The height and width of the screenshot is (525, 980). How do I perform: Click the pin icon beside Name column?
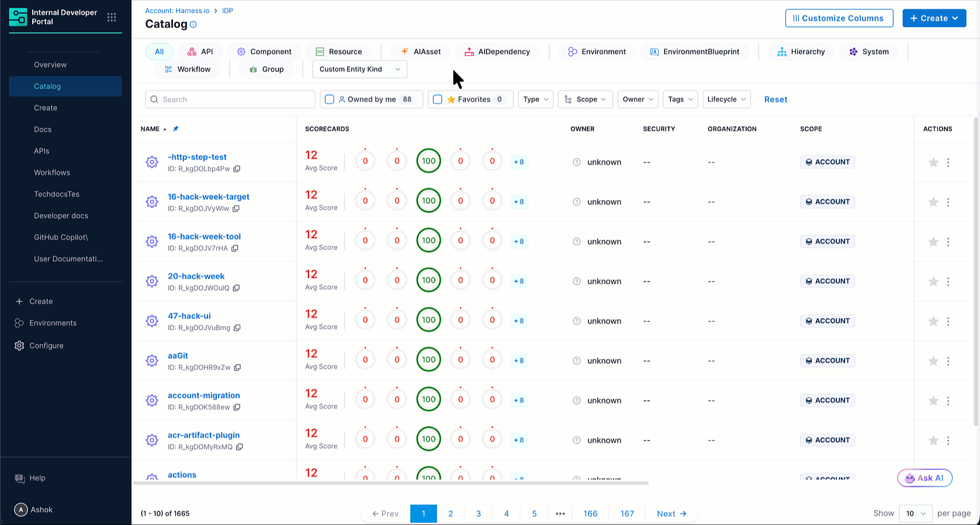(x=175, y=129)
